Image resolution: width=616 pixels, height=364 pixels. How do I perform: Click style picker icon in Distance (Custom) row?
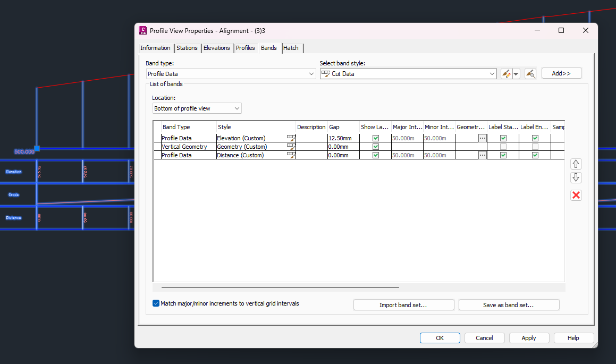(291, 155)
